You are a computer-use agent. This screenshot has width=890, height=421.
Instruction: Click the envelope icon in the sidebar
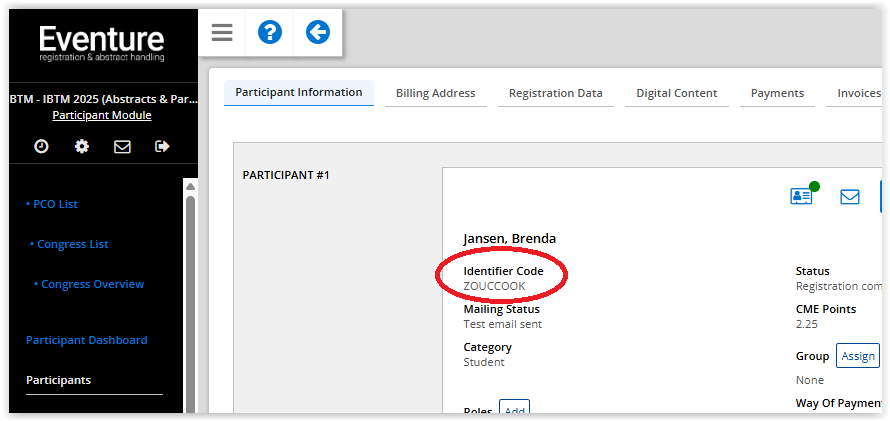122,146
